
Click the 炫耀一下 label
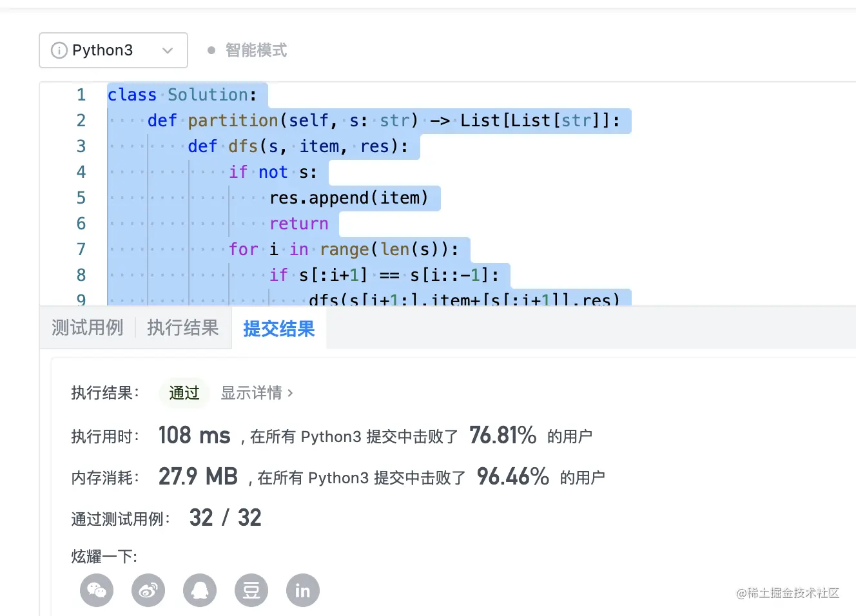[104, 557]
